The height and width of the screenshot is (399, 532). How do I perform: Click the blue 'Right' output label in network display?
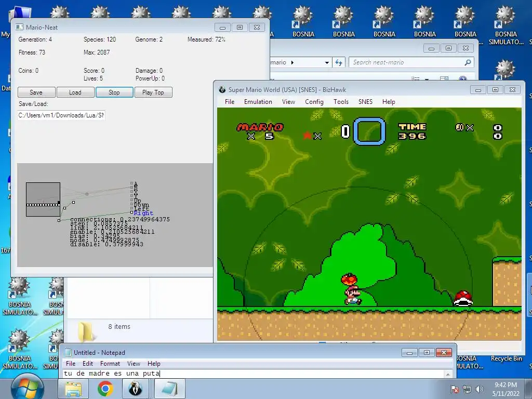[143, 213]
